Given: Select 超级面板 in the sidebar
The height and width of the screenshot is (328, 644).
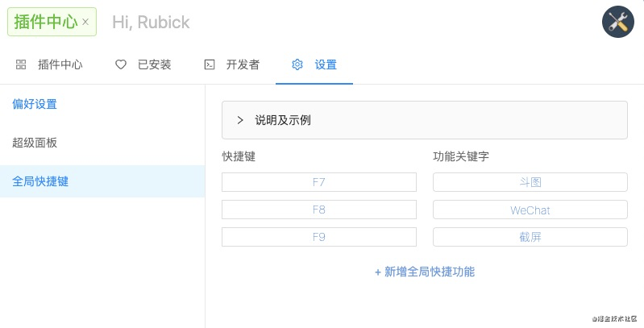Looking at the screenshot, I should (35, 143).
